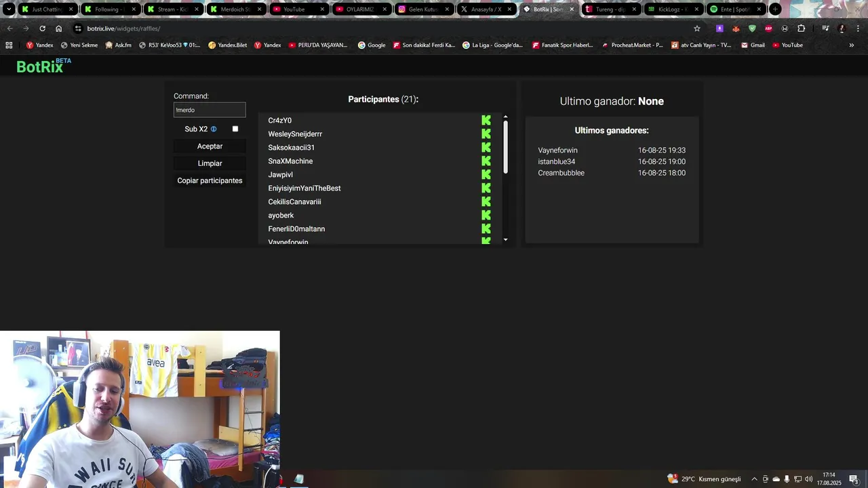Open the La Liga Google bookmark
Image resolution: width=868 pixels, height=488 pixels.
click(x=492, y=45)
